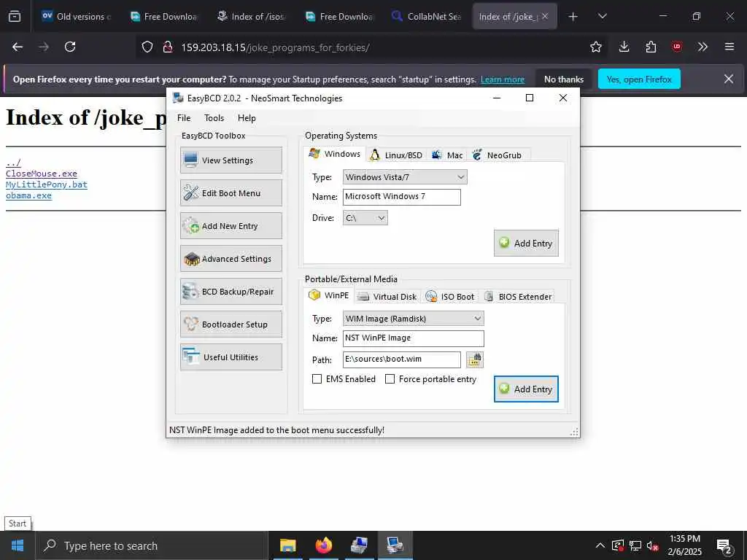Image resolution: width=747 pixels, height=560 pixels.
Task: Open the Firefox application menu
Action: (729, 47)
